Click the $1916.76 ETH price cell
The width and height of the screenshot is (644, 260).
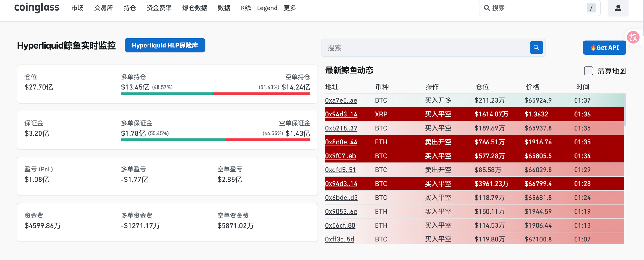(538, 142)
